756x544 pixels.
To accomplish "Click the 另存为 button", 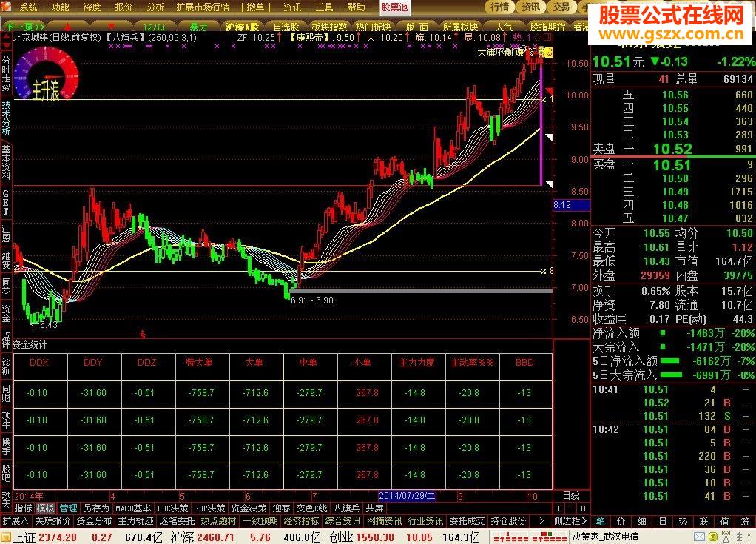I will click(x=96, y=508).
